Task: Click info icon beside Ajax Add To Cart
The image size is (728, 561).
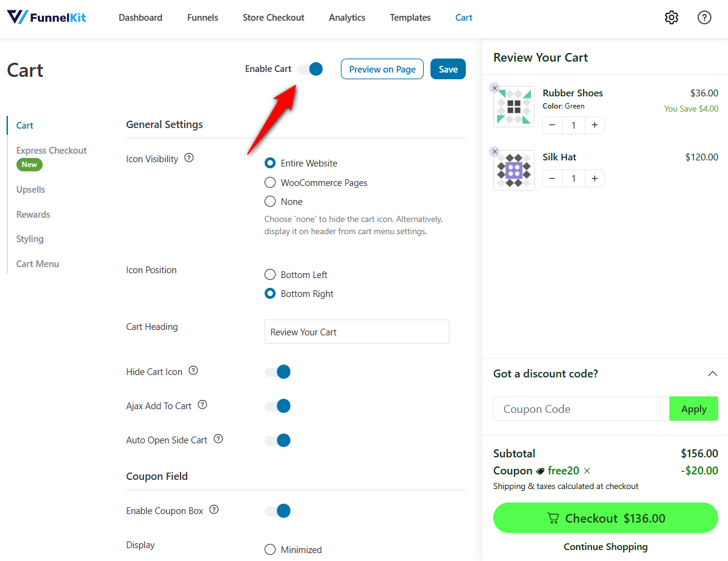Action: pos(202,405)
